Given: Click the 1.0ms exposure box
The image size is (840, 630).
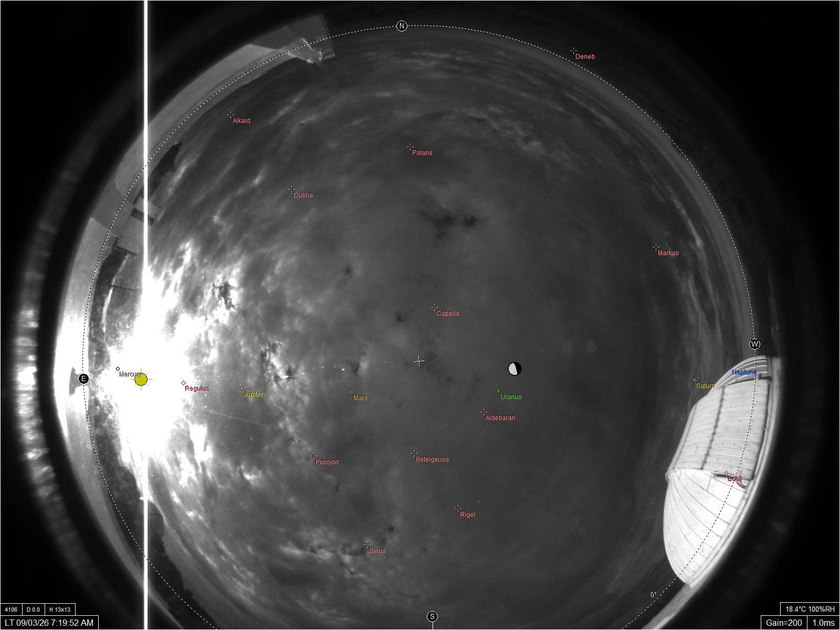Looking at the screenshot, I should click(x=823, y=623).
